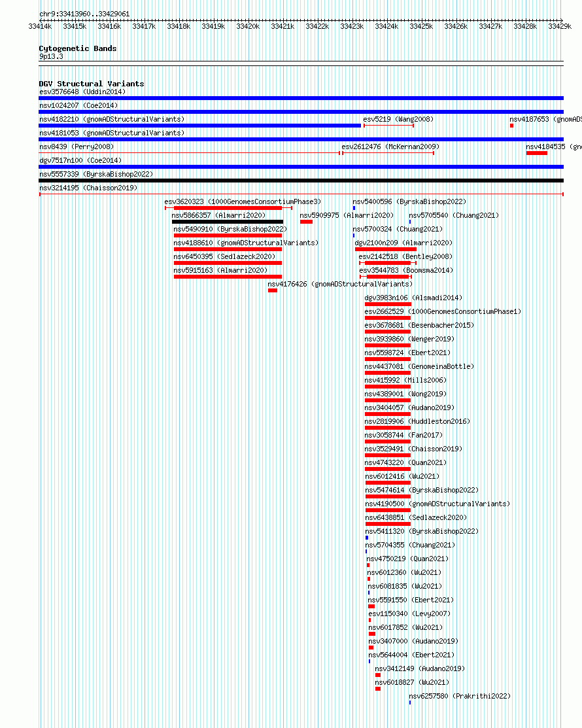Open the nsv4750219 (Quan2021) label
Screen dimensions: 582x728
(x=407, y=559)
